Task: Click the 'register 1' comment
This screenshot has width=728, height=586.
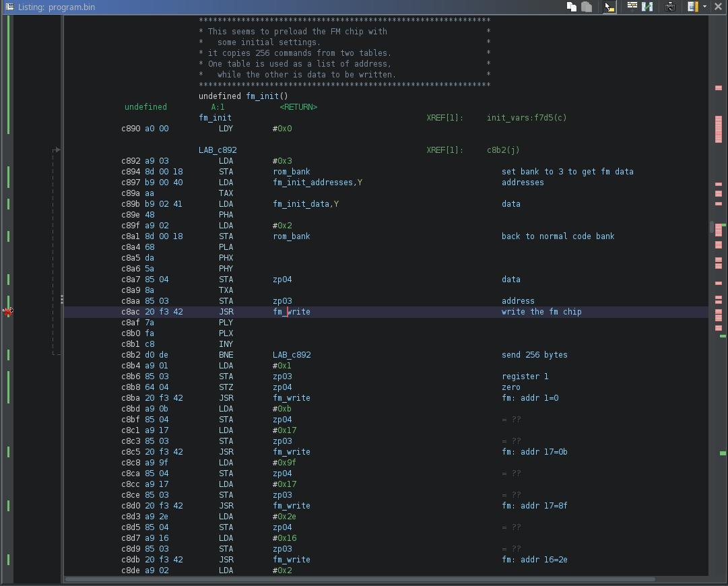Action: coord(525,377)
